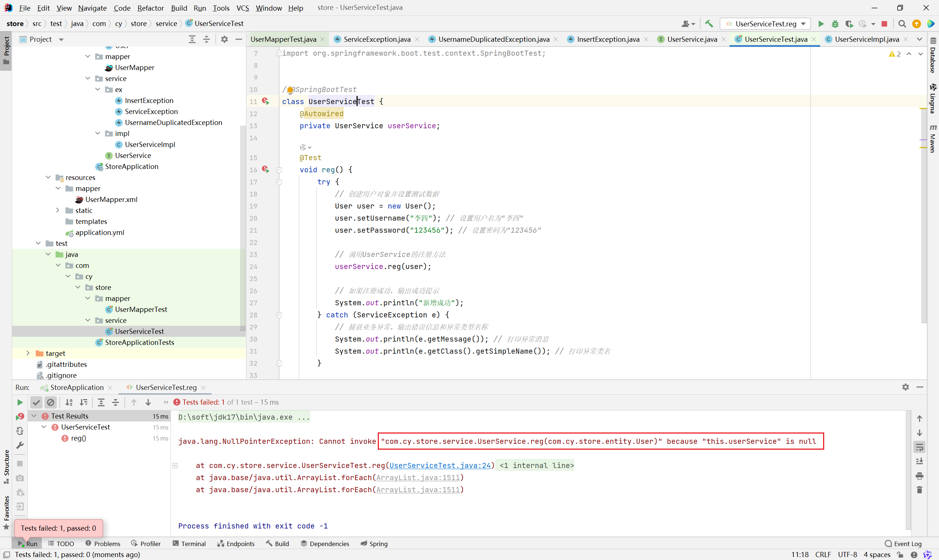The width and height of the screenshot is (939, 560).
Task: Toggle Show Ignored tests button
Action: (x=50, y=402)
